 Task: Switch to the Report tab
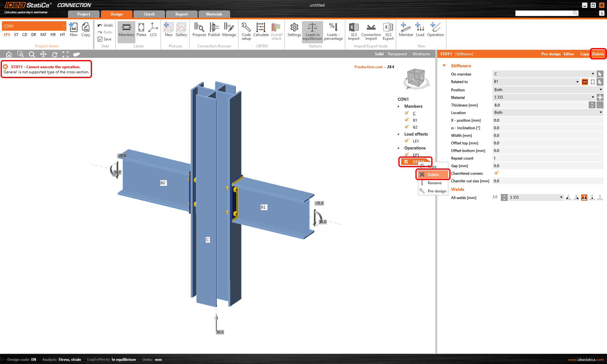tap(181, 14)
